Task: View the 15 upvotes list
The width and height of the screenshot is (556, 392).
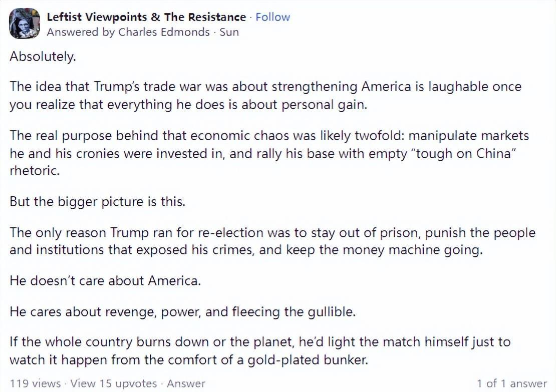Action: [x=114, y=383]
